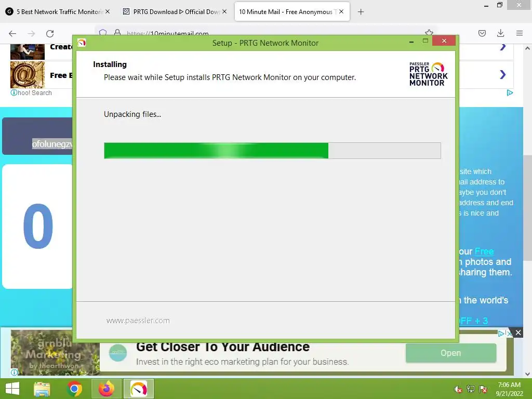
Task: Close the 5 Best Network Traffic Monitoring tab
Action: (107, 11)
